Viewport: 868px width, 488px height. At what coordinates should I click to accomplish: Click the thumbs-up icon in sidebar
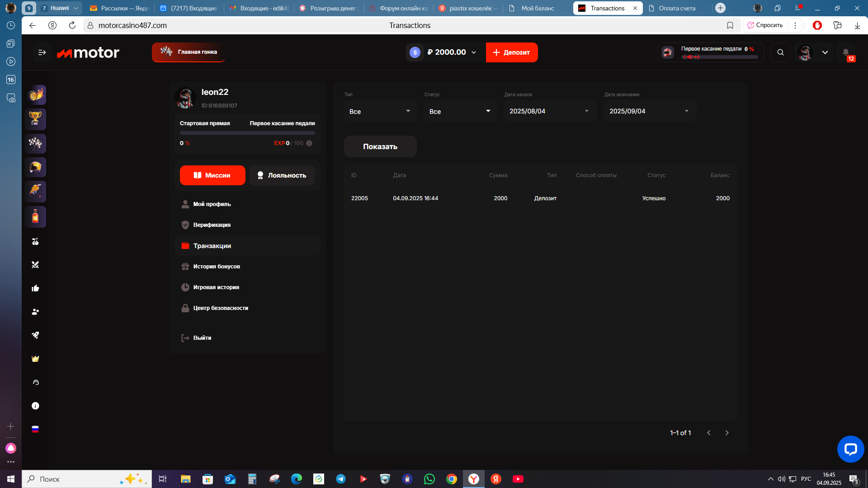tap(35, 288)
